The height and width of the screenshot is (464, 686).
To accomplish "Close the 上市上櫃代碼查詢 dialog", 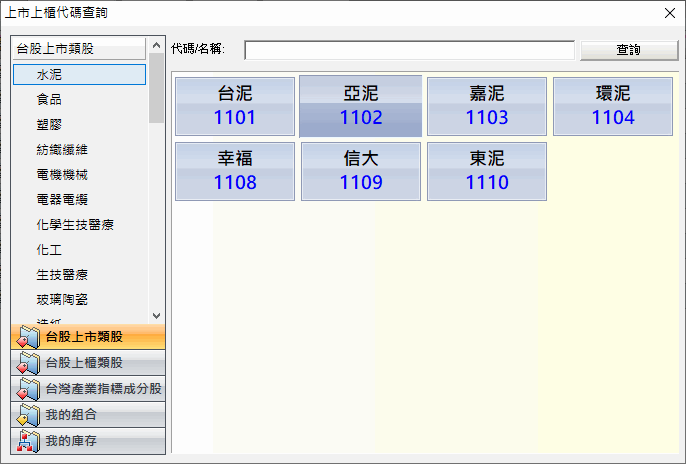I will 668,13.
